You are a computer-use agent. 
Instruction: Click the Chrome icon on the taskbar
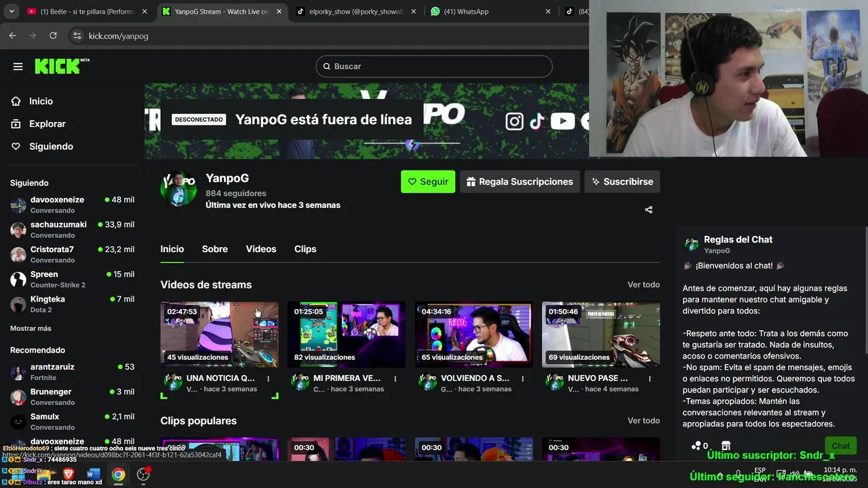pyautogui.click(x=119, y=474)
